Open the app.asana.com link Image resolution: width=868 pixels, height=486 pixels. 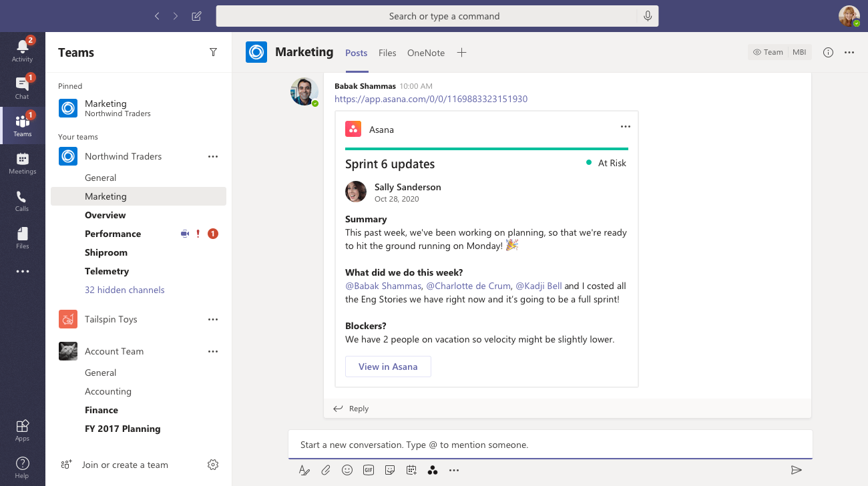coord(431,99)
